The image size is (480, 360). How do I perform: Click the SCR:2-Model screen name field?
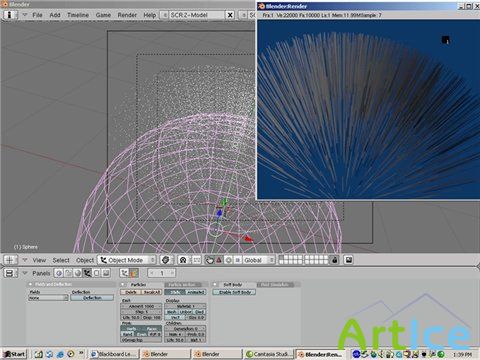[x=197, y=15]
